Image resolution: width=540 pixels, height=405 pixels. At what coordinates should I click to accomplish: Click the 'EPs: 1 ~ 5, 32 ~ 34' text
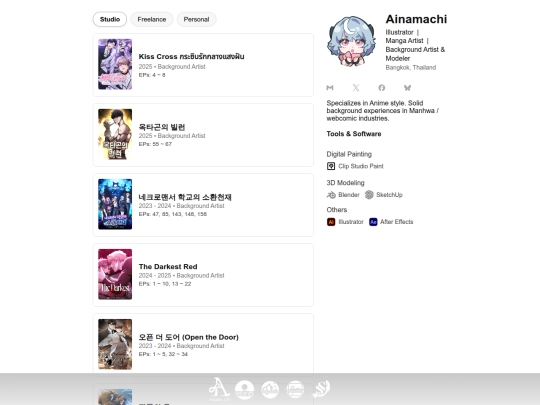click(x=163, y=354)
